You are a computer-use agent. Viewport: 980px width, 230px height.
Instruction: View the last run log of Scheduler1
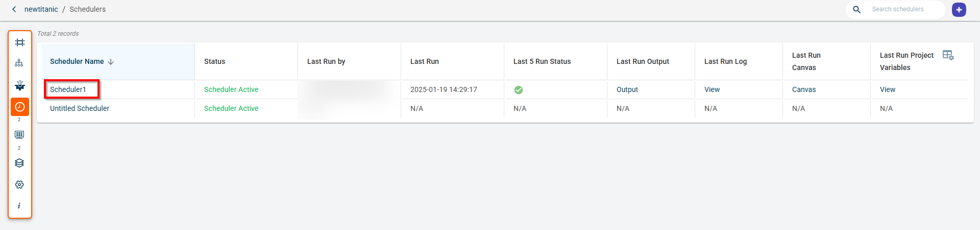[712, 89]
